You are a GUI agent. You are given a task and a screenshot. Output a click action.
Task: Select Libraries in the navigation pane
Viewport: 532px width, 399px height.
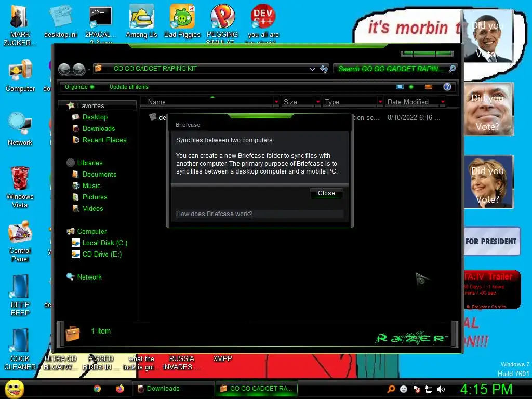(x=89, y=163)
